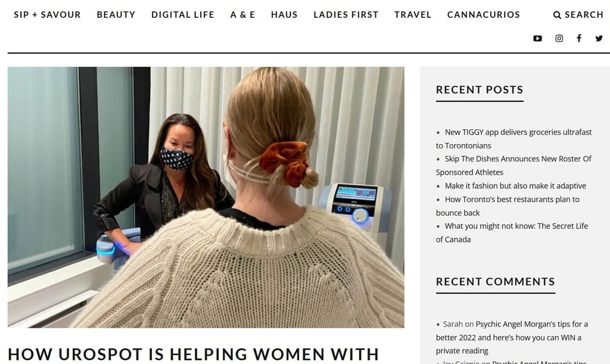Click the Search magnifier icon
The image size is (610, 364).
coord(557,15)
